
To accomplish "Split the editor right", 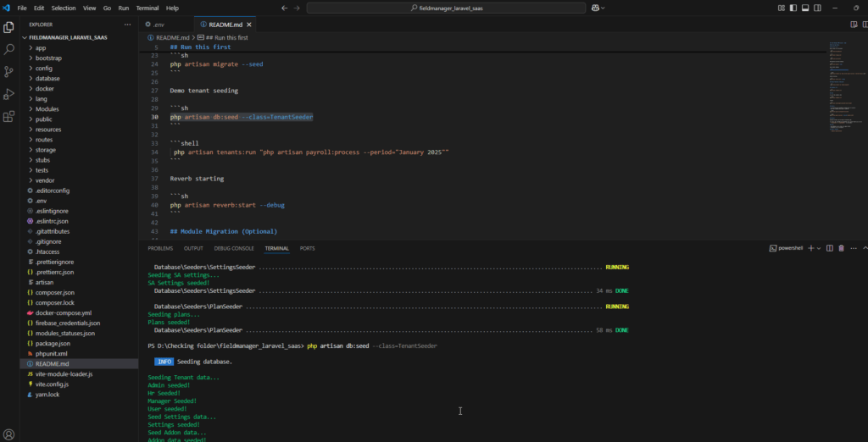I will coord(865,25).
